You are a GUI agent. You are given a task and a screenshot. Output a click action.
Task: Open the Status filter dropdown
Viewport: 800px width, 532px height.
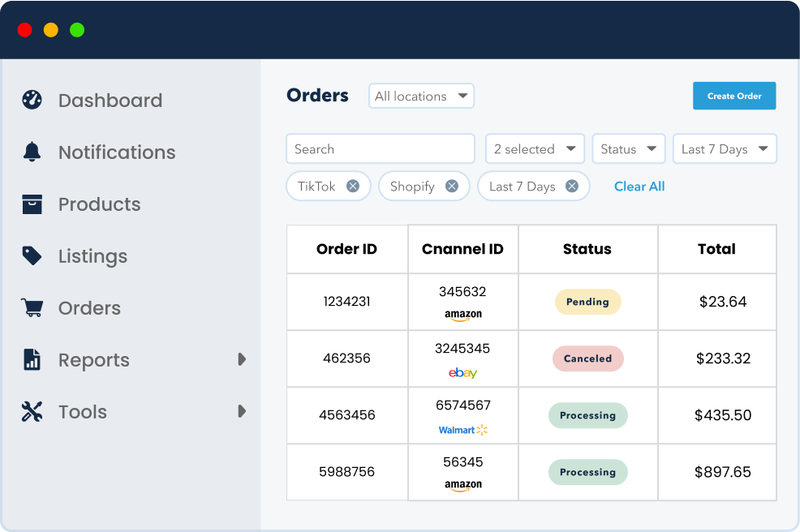click(x=629, y=149)
